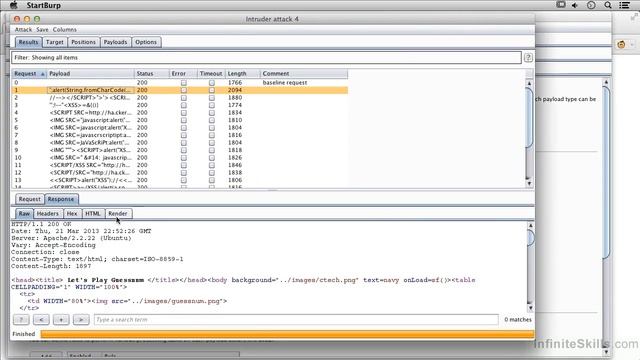This screenshot has height=360, width=640.
Task: Select the baseline request row
Action: [180, 83]
